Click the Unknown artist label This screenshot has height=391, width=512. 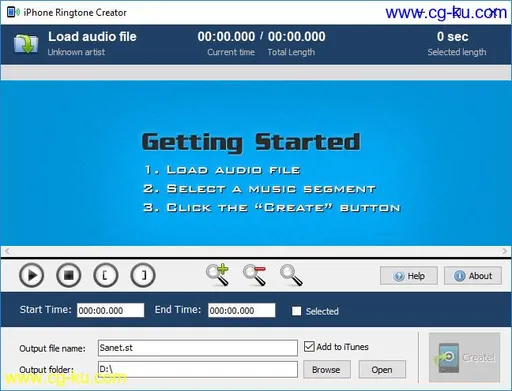click(x=76, y=52)
